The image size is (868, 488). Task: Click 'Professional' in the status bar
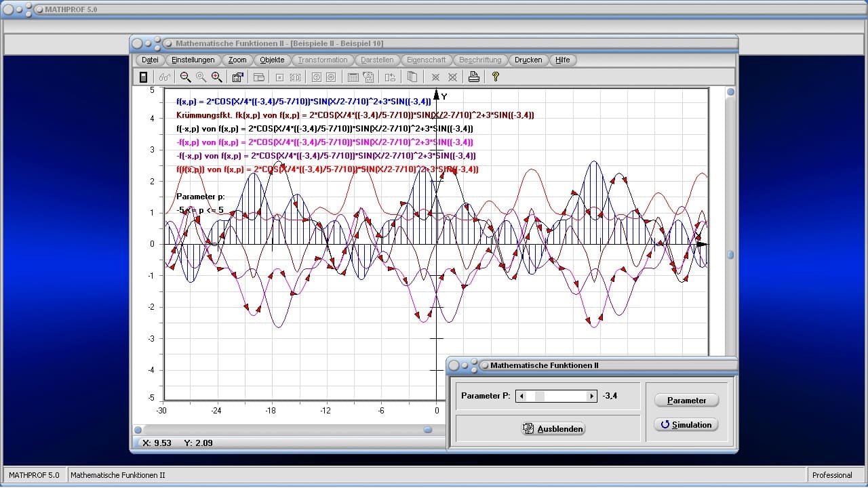[832, 475]
